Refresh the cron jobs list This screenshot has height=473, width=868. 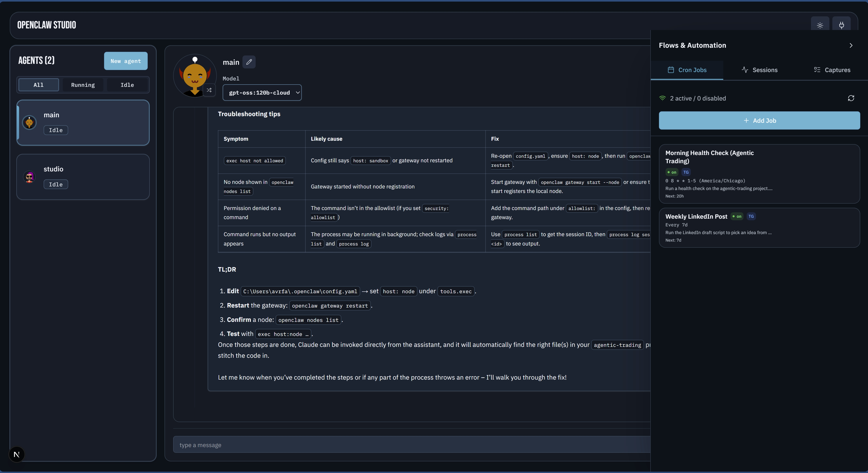coord(851,98)
